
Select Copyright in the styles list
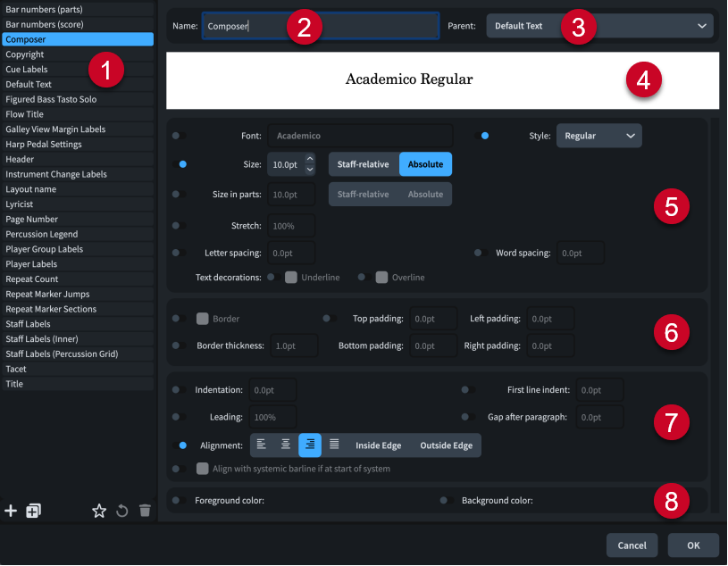[25, 54]
